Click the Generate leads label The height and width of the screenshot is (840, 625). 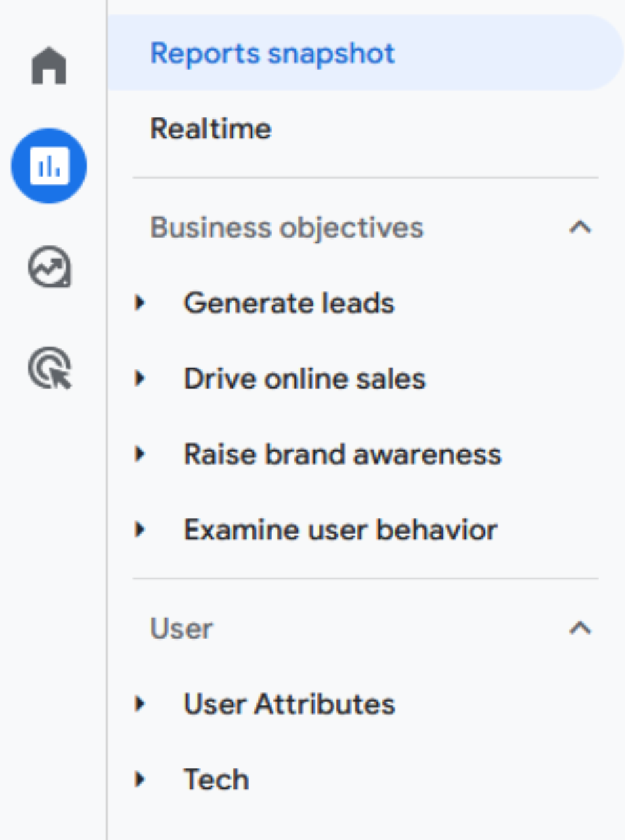289,303
